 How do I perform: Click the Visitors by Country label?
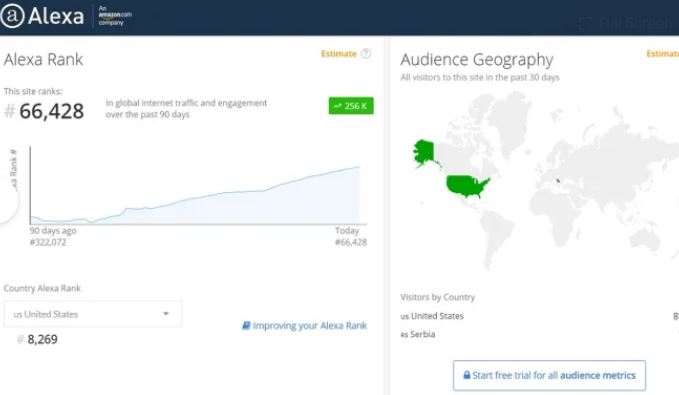click(x=437, y=297)
